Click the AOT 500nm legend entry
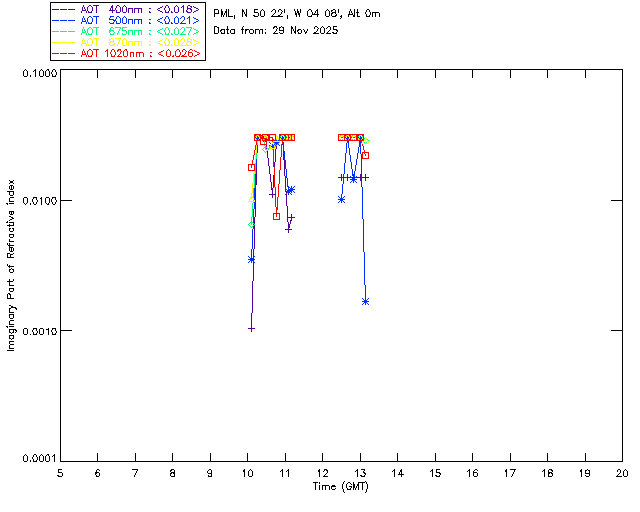640x512 pixels. pyautogui.click(x=127, y=20)
